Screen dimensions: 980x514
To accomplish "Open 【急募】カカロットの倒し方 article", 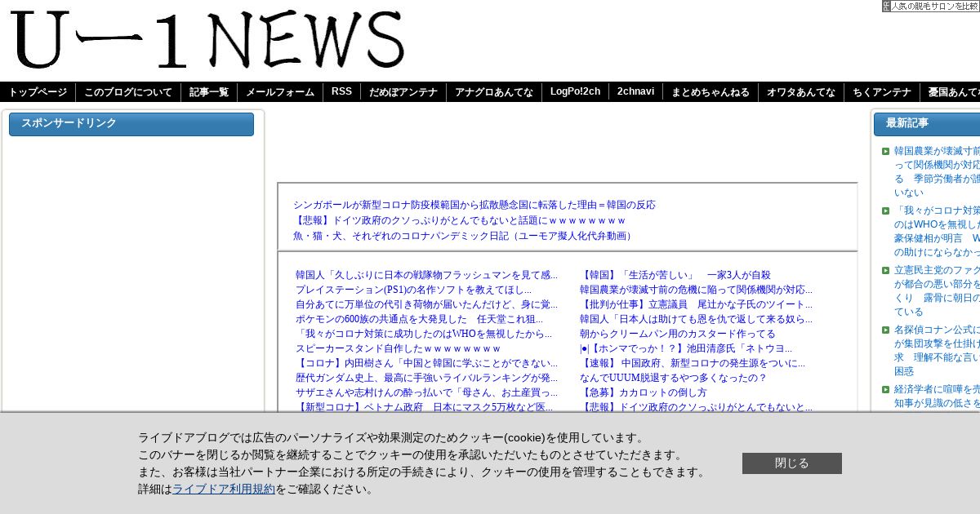I will pos(644,392).
